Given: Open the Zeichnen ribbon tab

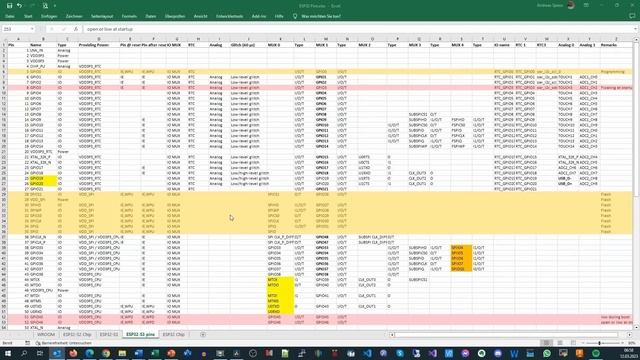Looking at the screenshot, I should pos(74,16).
